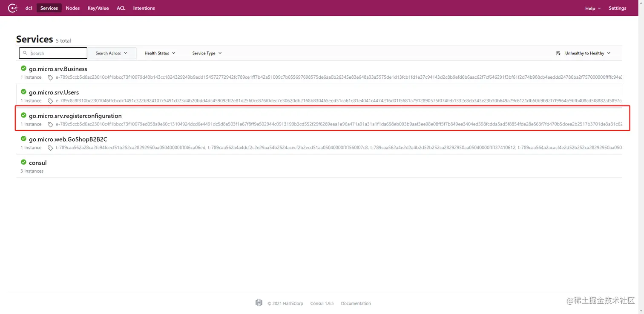Click the Consul 1.9.5 version text

click(322, 303)
